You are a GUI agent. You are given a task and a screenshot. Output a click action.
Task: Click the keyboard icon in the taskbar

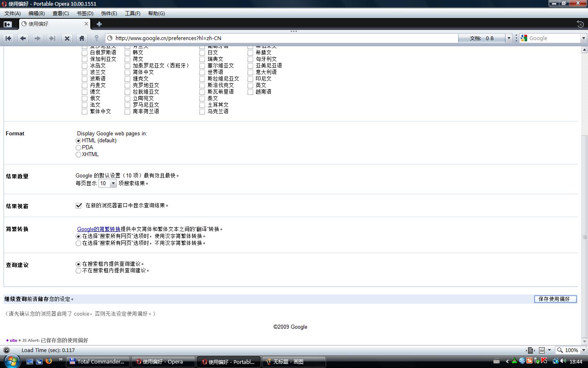tap(497, 361)
